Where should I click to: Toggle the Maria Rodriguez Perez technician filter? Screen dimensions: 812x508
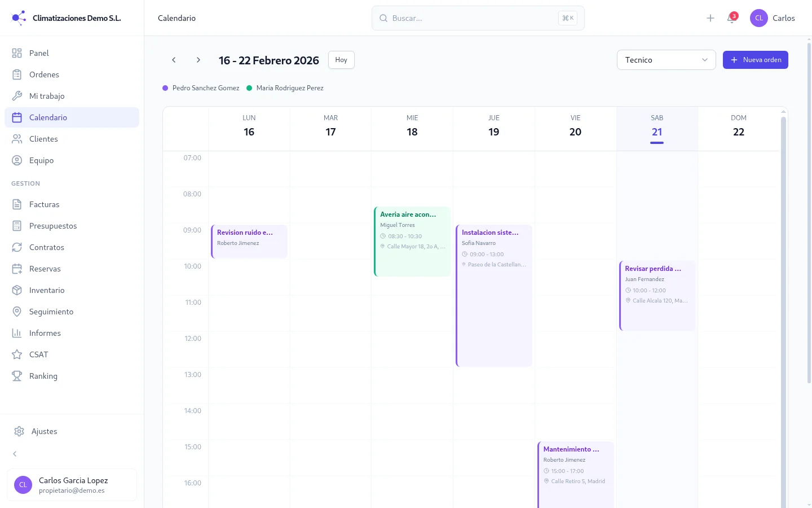tap(285, 87)
